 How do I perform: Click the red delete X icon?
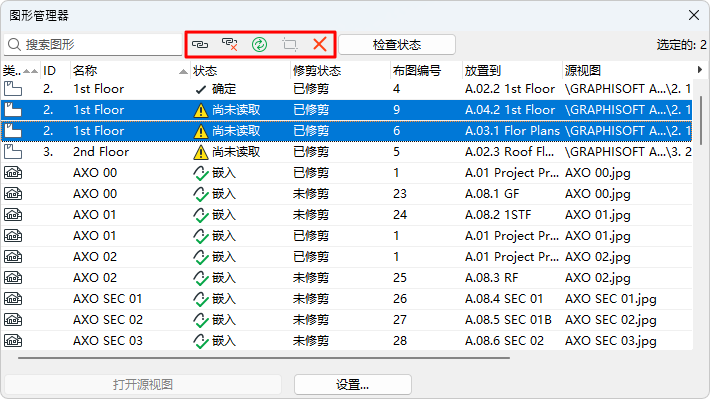(320, 44)
